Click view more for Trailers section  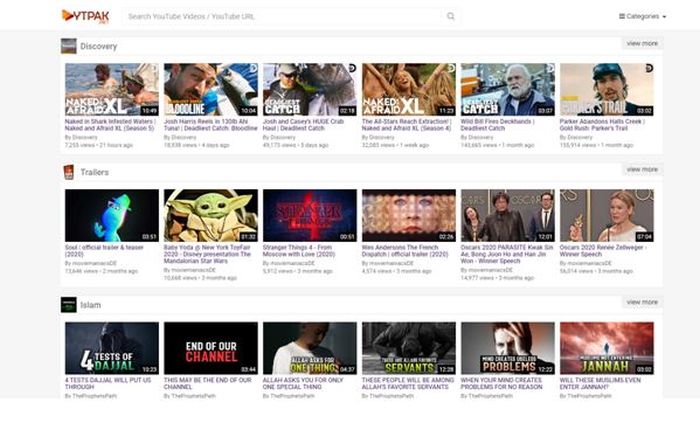pyautogui.click(x=641, y=170)
